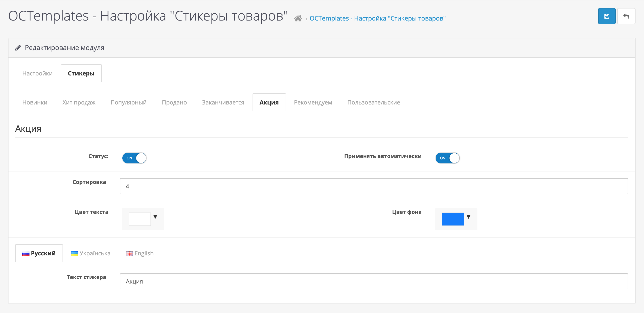This screenshot has width=644, height=313.
Task: Click the blue save floppy-disk icon button
Action: click(607, 16)
